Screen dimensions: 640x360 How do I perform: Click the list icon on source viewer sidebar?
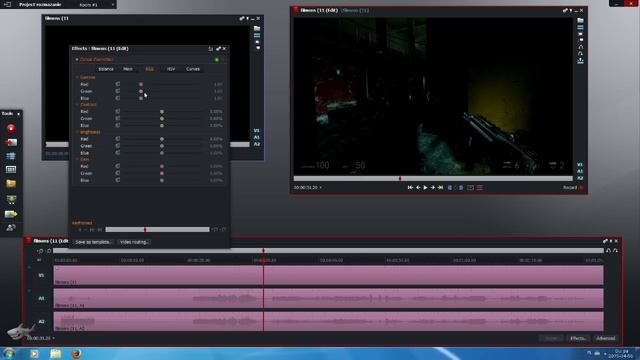point(257,36)
